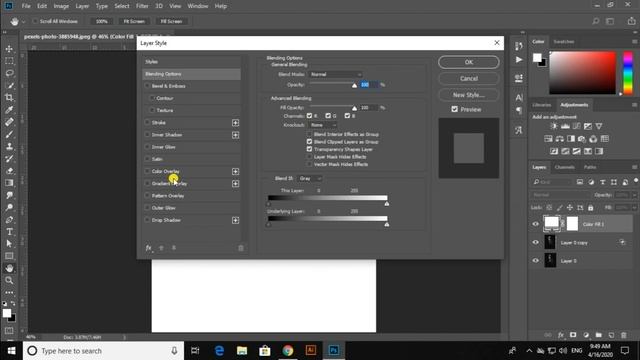
Task: Select the Brush tool
Action: pos(9,134)
